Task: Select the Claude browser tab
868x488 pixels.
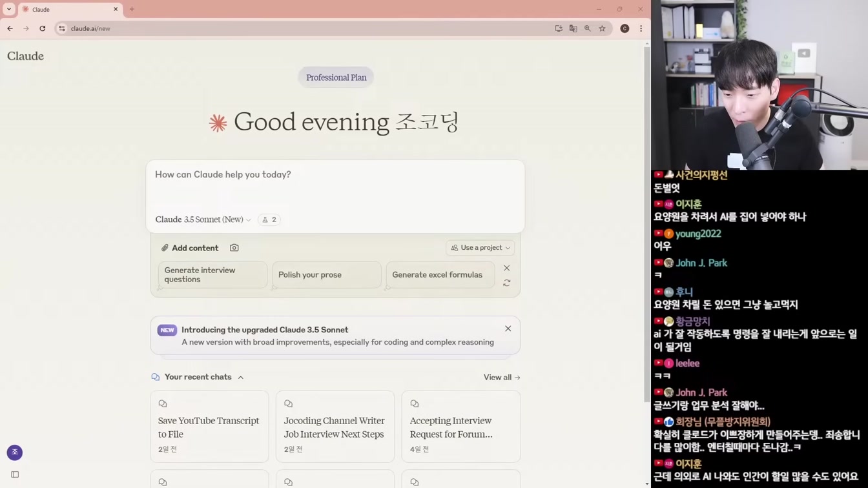Action: pos(70,10)
